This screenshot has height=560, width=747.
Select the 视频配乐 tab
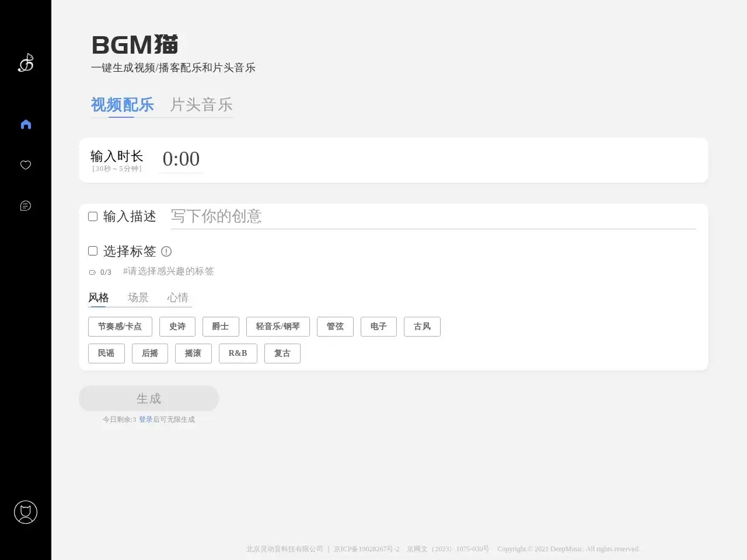pyautogui.click(x=121, y=105)
